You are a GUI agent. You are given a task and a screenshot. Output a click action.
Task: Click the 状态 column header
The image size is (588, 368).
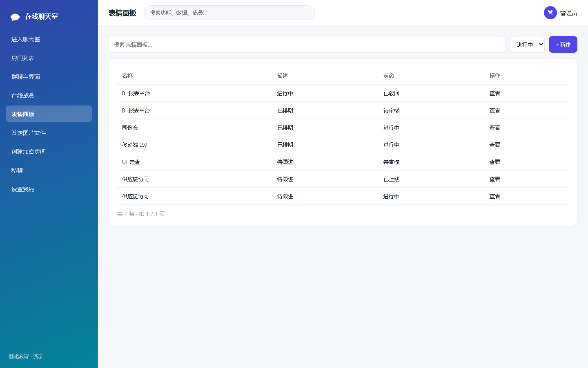coord(389,76)
